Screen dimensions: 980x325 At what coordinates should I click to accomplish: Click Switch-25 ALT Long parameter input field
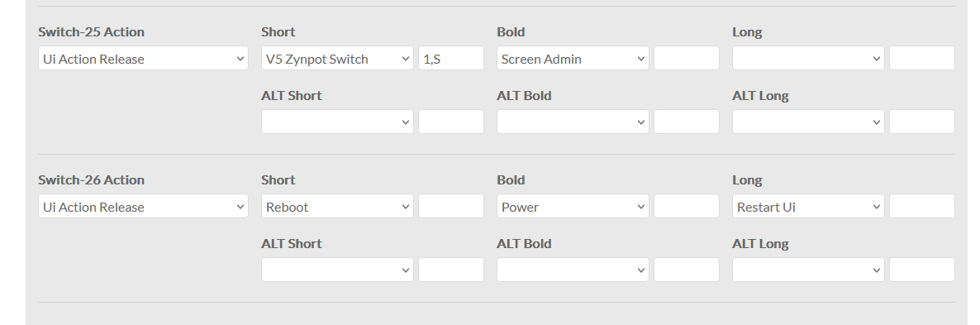[922, 122]
